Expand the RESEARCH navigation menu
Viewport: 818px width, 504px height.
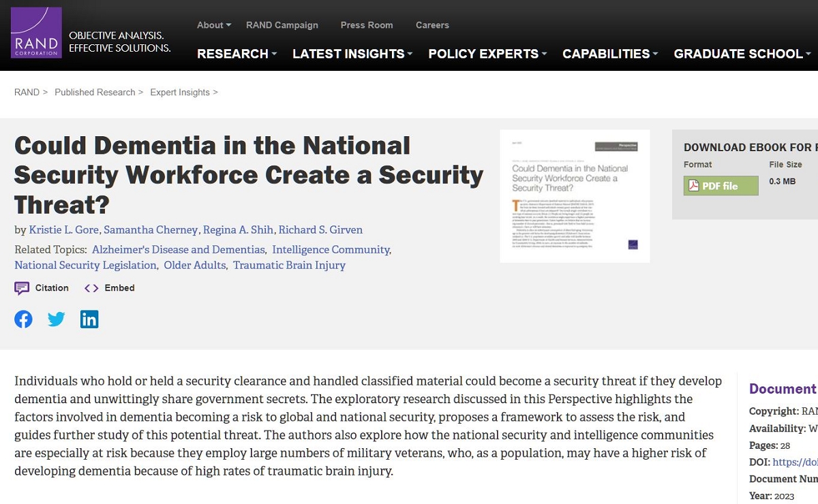coord(237,54)
